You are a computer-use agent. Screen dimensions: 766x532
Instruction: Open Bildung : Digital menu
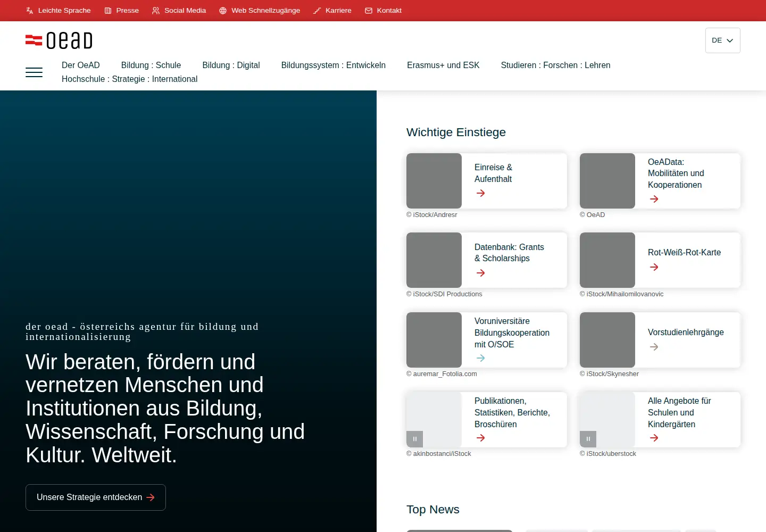(x=231, y=65)
